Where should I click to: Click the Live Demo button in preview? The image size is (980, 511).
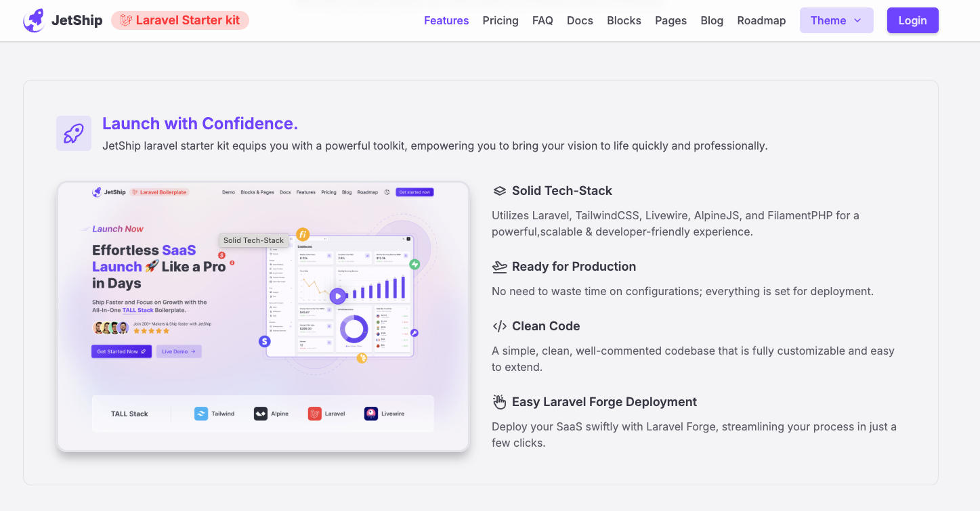179,351
